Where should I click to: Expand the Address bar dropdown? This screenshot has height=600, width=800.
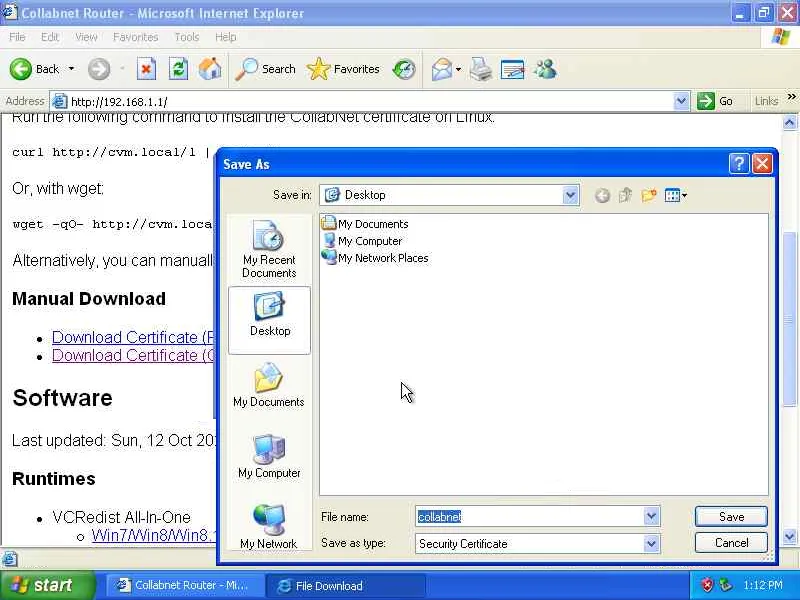tap(681, 101)
